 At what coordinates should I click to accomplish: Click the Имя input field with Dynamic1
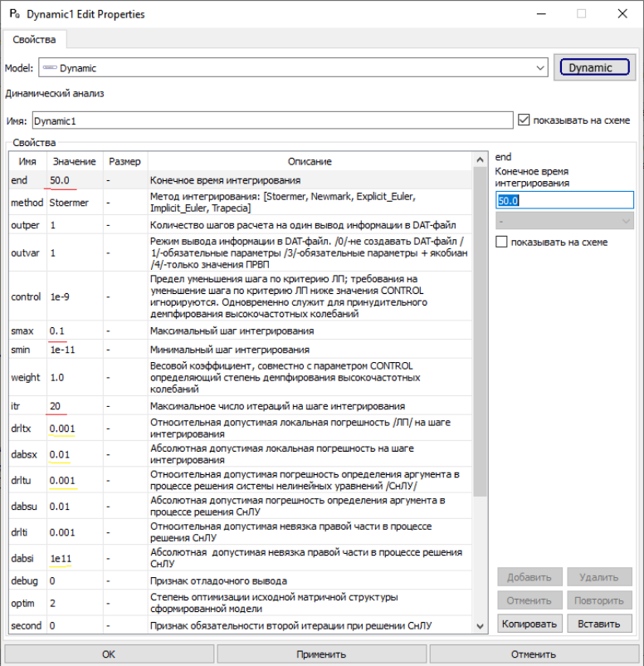[x=272, y=120]
